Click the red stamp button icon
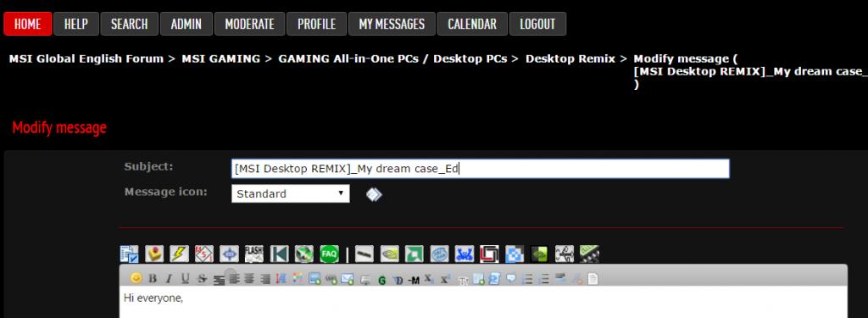The width and height of the screenshot is (868, 318). click(154, 254)
